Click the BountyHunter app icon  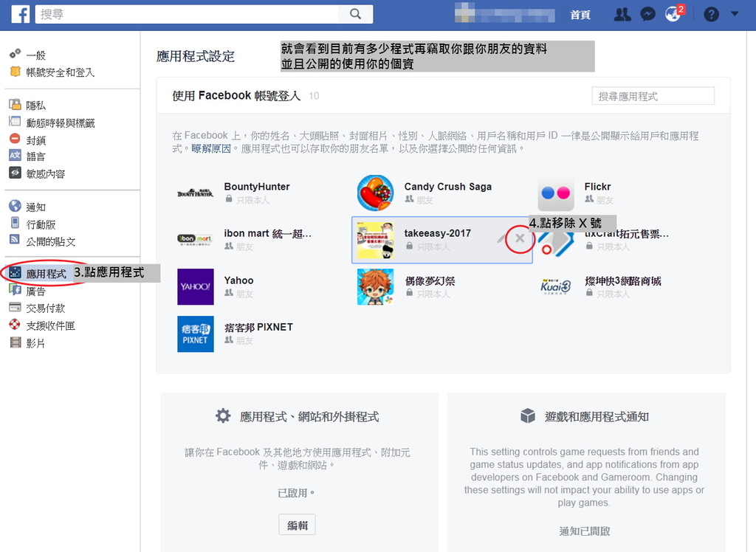tap(195, 193)
